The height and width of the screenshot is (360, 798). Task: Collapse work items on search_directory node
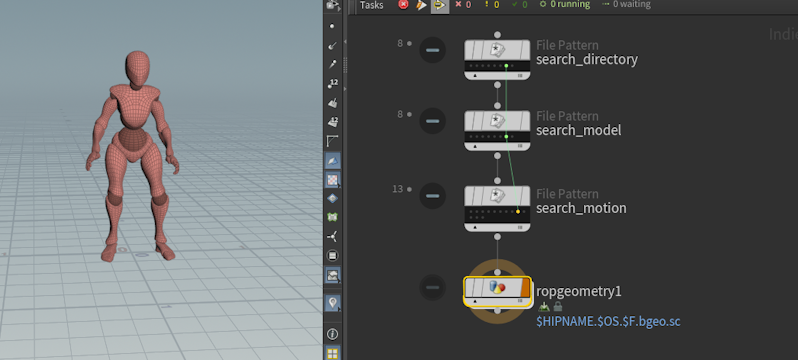(432, 50)
